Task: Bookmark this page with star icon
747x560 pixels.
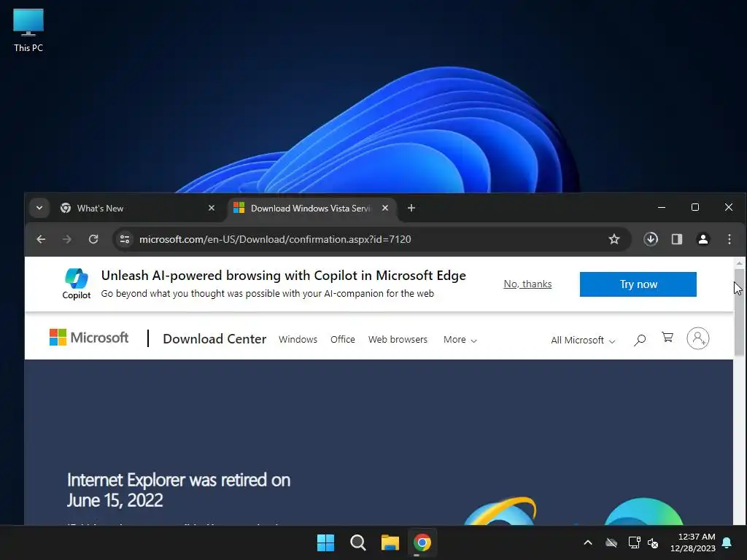Action: click(614, 239)
